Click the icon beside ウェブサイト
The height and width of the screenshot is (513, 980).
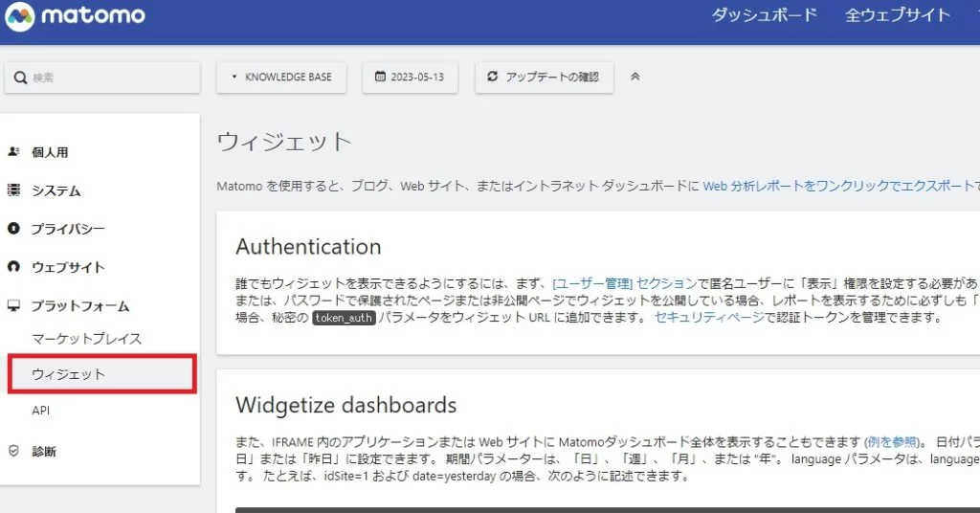point(13,266)
